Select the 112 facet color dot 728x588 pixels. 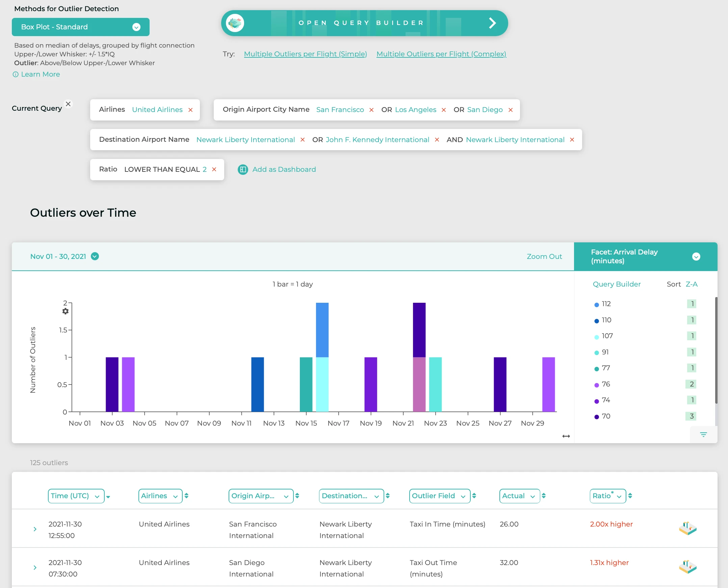(x=597, y=305)
